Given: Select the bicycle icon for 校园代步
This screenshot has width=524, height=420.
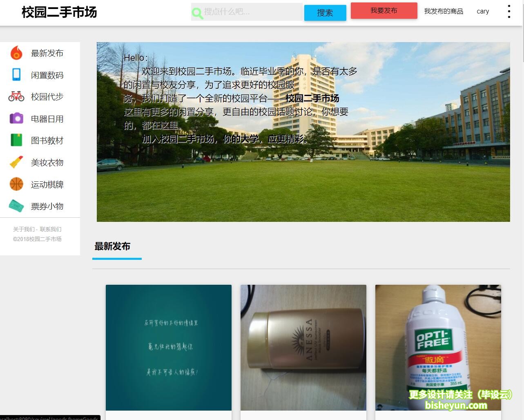Looking at the screenshot, I should pyautogui.click(x=16, y=96).
